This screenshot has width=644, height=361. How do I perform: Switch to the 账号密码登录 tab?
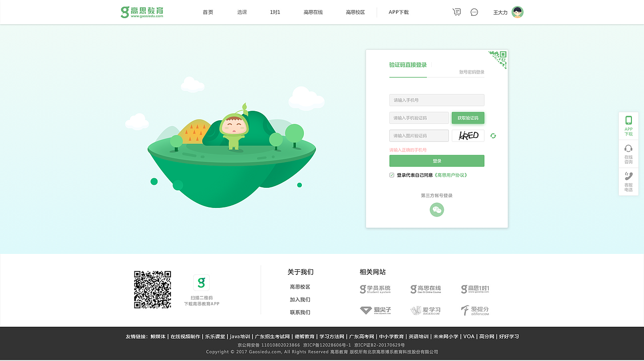pyautogui.click(x=472, y=72)
